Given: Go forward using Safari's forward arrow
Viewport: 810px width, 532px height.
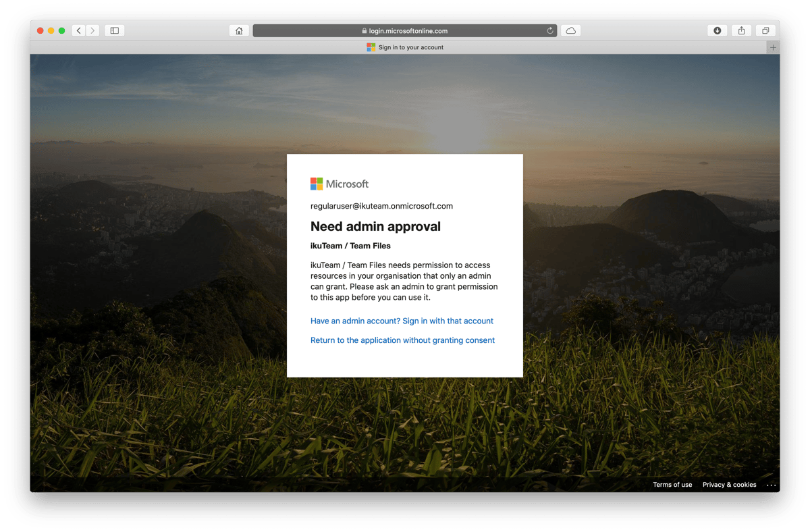Looking at the screenshot, I should tap(93, 30).
